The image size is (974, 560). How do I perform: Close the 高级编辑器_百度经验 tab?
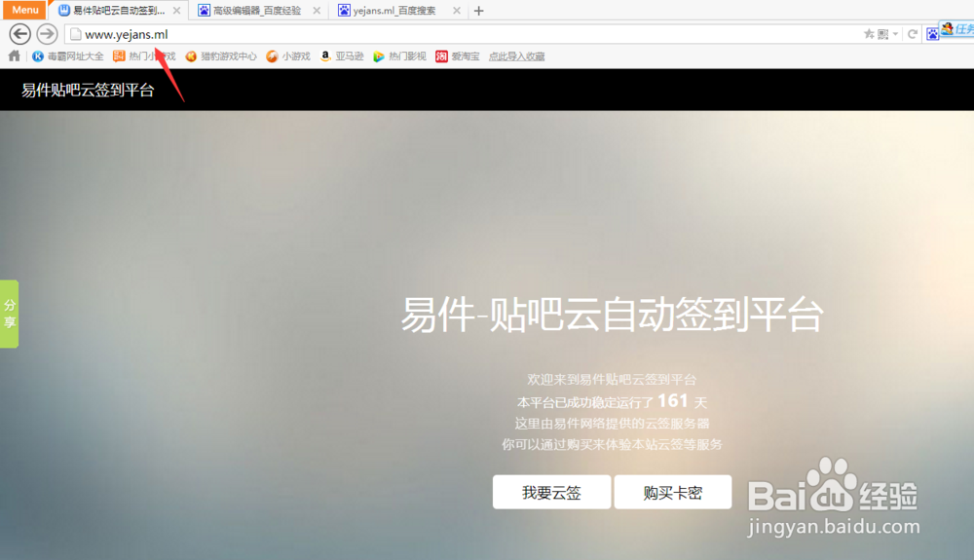point(317,11)
